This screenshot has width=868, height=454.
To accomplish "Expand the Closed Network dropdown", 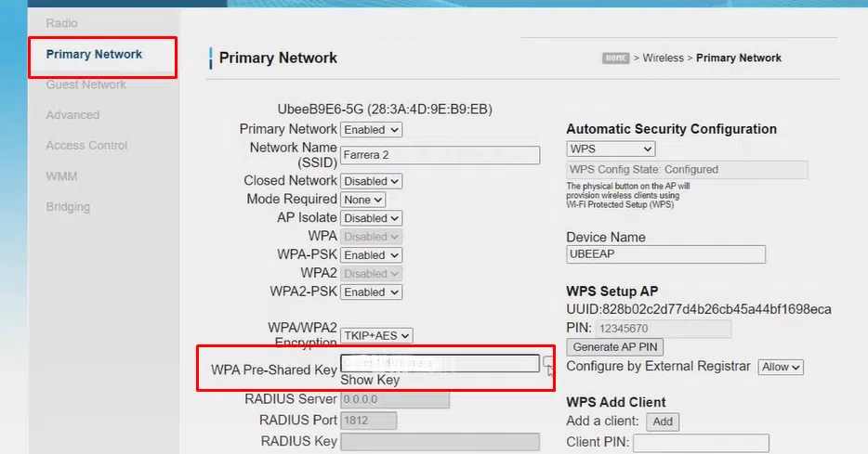I will [371, 181].
